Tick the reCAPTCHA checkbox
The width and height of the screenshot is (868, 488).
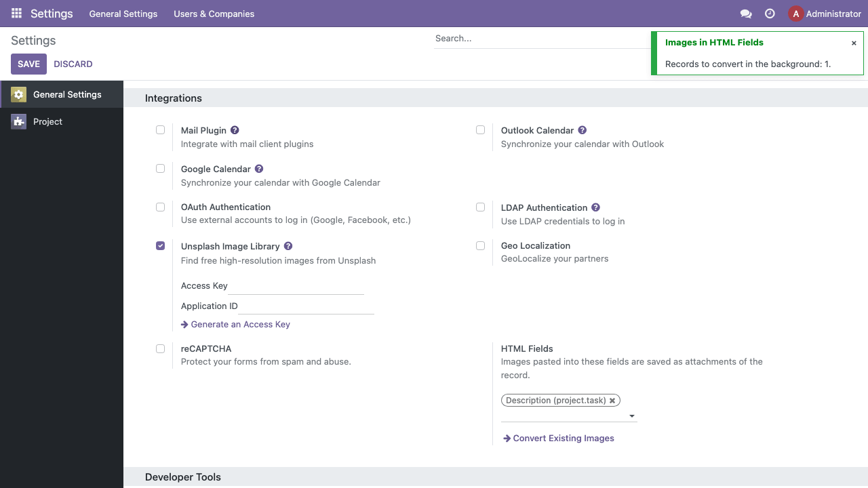pos(160,348)
